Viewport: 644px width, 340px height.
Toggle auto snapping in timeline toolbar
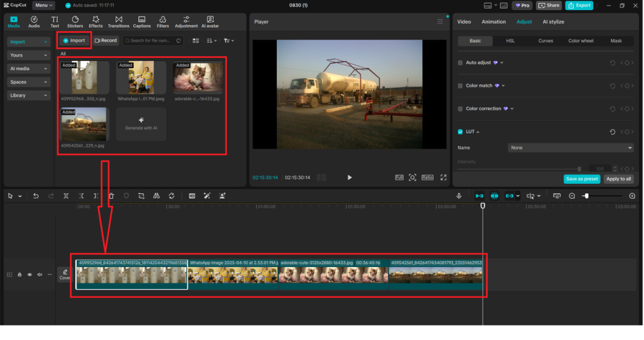(x=494, y=196)
